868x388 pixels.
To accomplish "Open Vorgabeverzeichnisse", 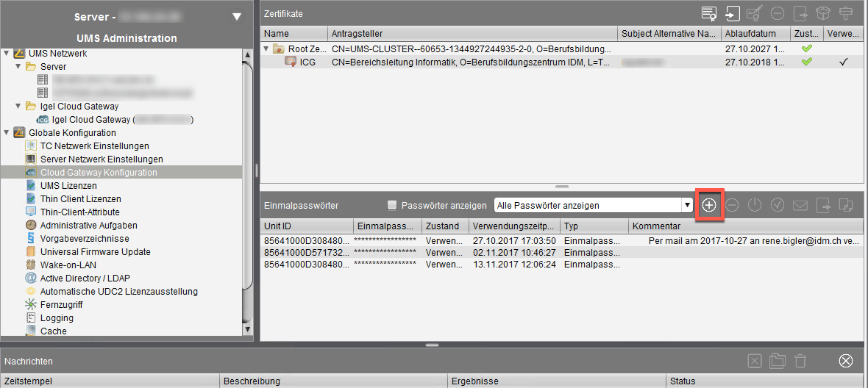I will pos(85,239).
